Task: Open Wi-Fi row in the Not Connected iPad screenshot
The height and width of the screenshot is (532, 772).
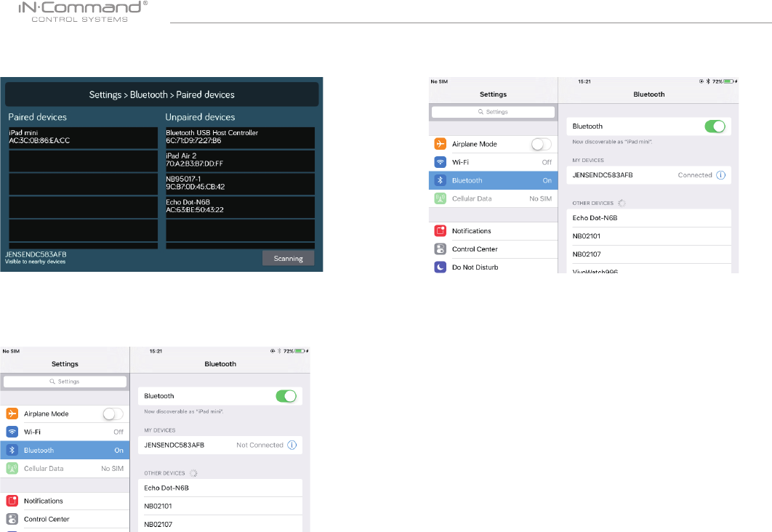Action: point(65,432)
